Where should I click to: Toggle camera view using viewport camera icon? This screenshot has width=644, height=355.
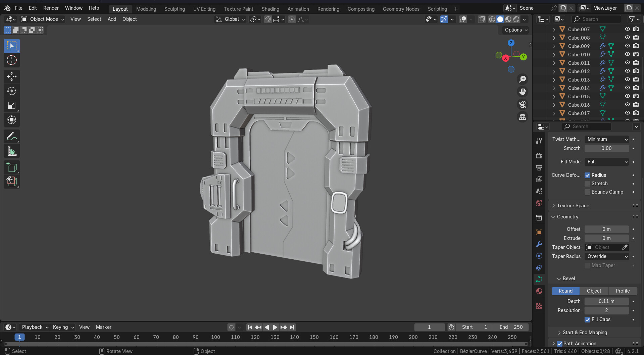click(x=522, y=104)
